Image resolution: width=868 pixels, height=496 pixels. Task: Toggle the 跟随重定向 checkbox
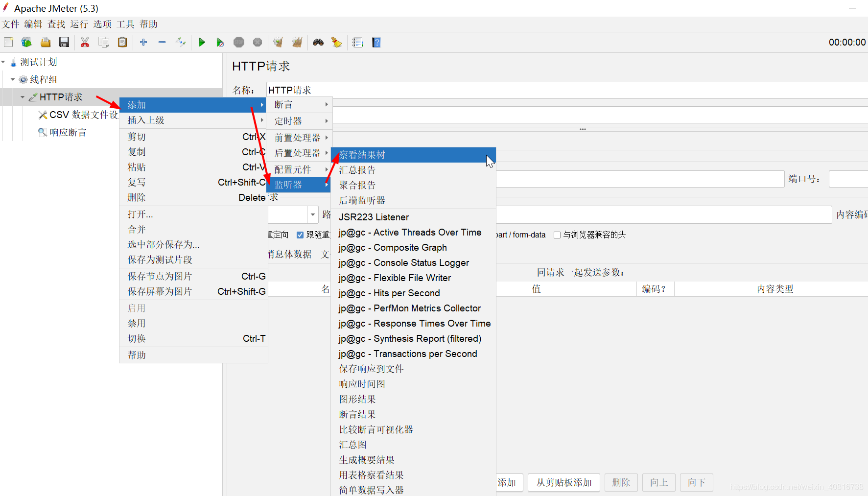point(300,235)
